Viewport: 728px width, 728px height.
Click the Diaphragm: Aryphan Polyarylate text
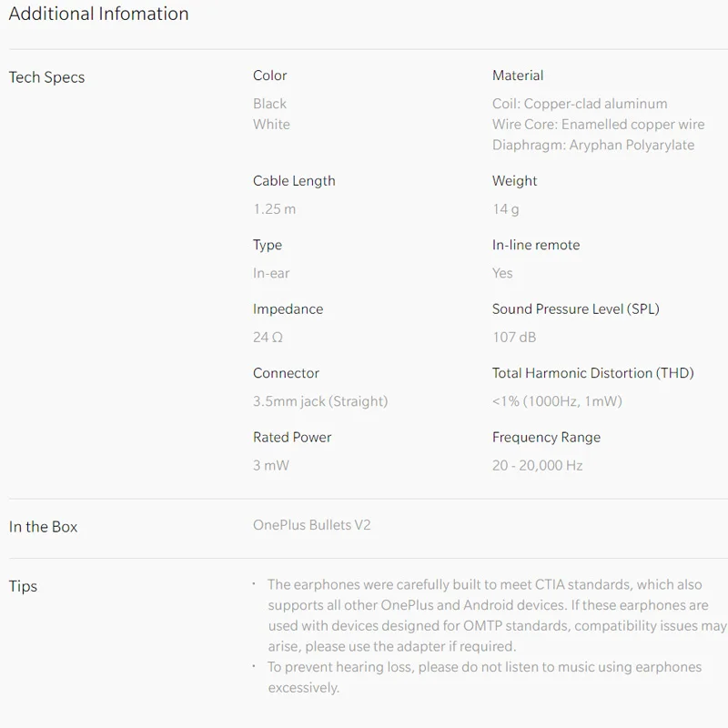tap(593, 145)
